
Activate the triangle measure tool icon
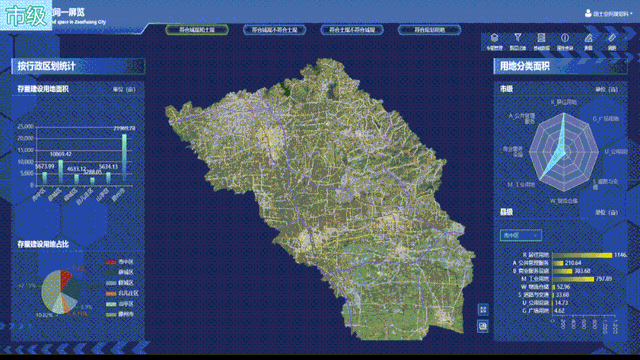pos(588,38)
